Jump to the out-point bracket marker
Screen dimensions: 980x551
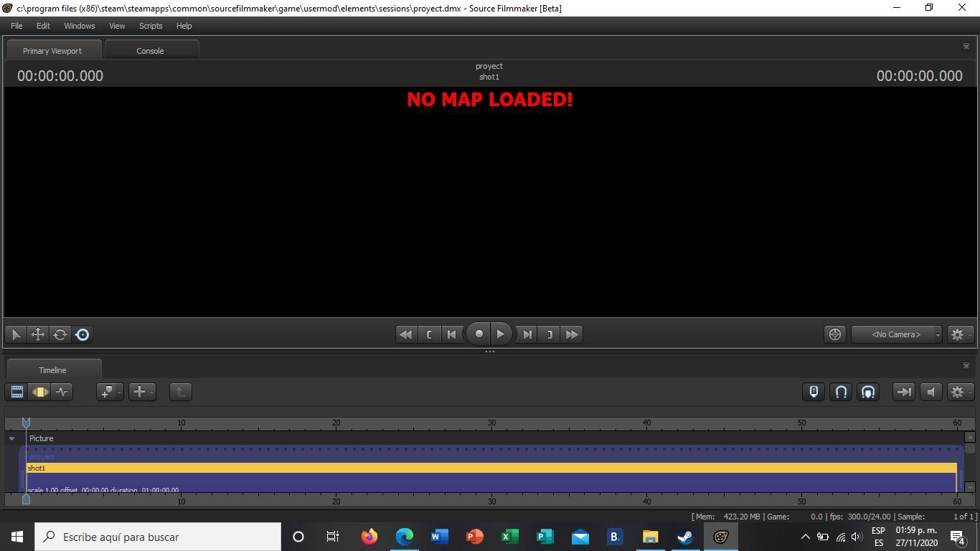550,334
